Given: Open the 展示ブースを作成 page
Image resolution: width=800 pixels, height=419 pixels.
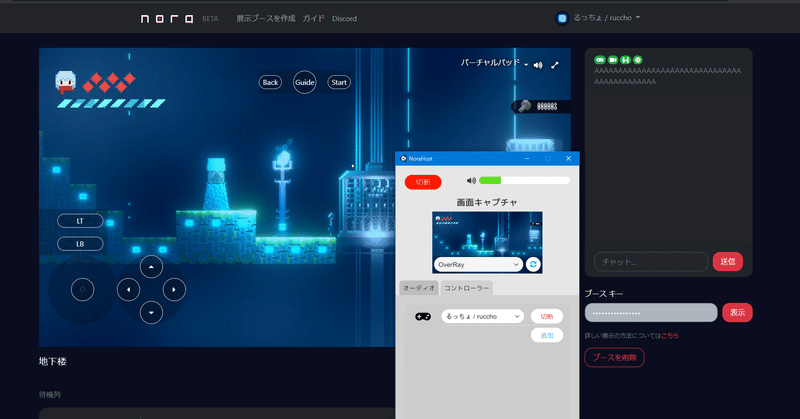Looking at the screenshot, I should [265, 18].
